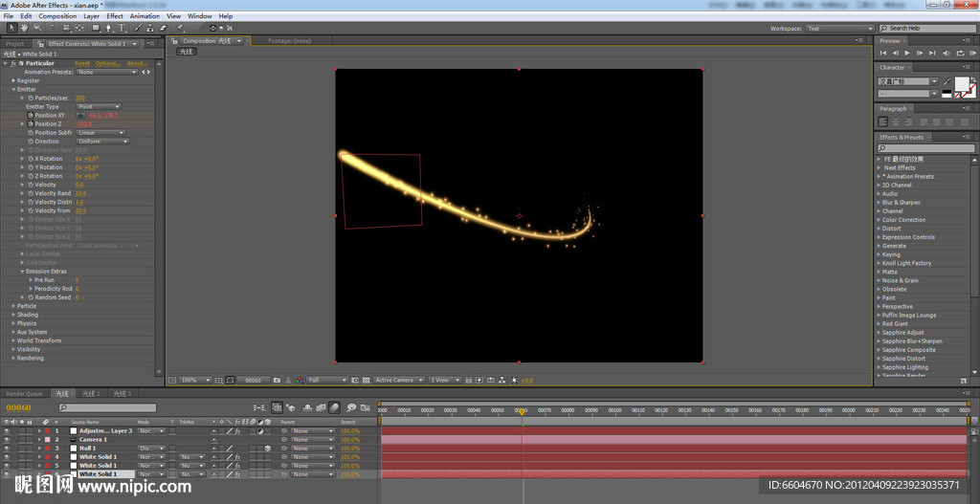Screen dimensions: 980x504
Task: Click the white fill color swatch
Action: [x=961, y=83]
